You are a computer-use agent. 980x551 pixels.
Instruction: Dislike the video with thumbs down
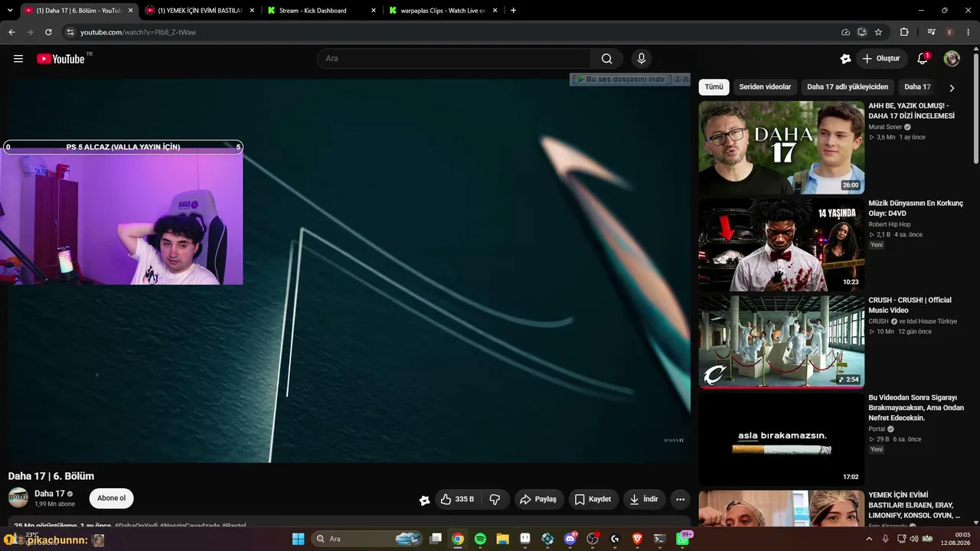(x=495, y=499)
